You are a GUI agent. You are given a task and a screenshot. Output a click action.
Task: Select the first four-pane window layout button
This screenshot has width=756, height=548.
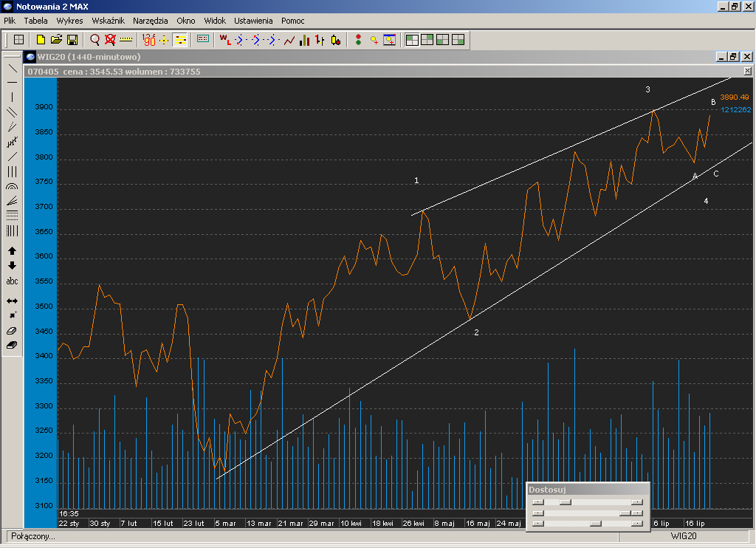(x=412, y=40)
